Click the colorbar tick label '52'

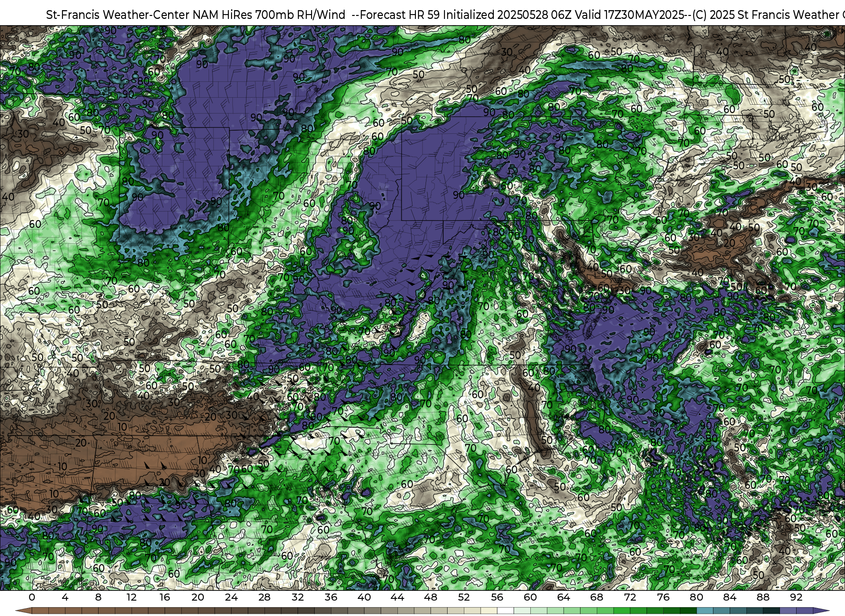(464, 598)
